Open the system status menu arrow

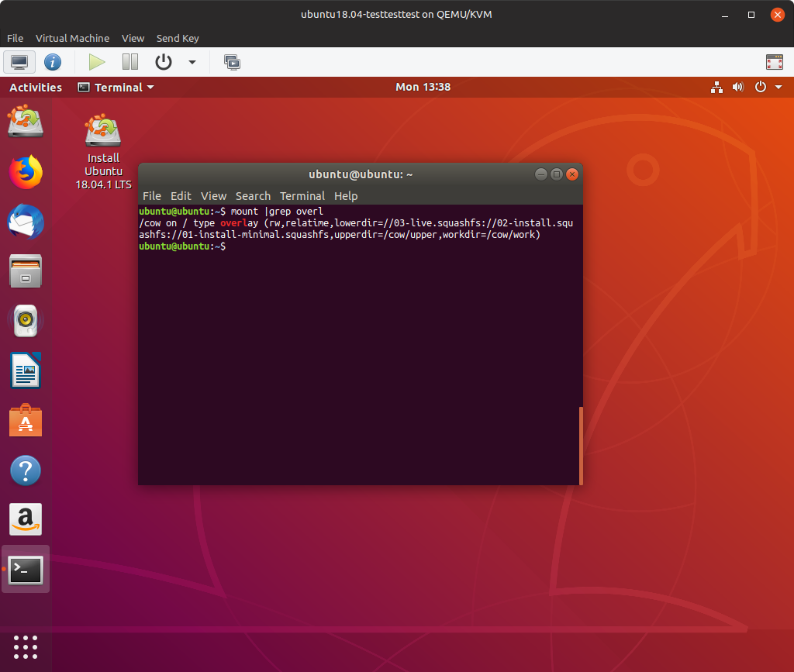tap(778, 88)
